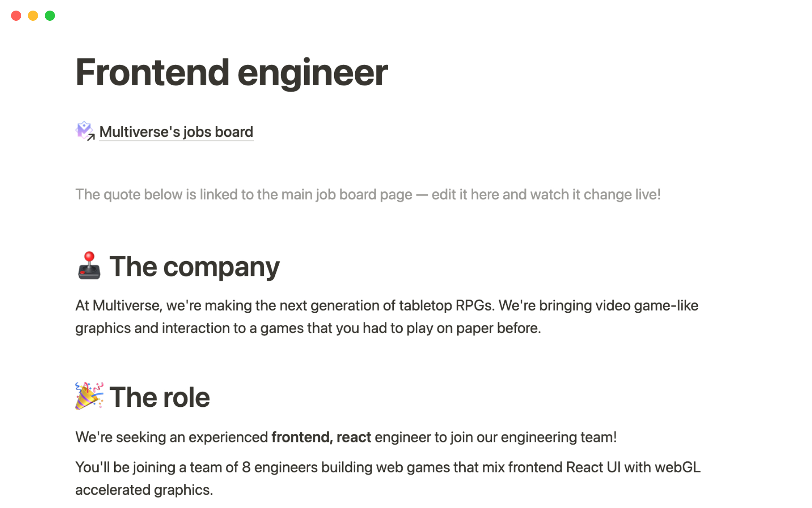Click the party popper emoji beside The role
812x508 pixels.
point(89,396)
